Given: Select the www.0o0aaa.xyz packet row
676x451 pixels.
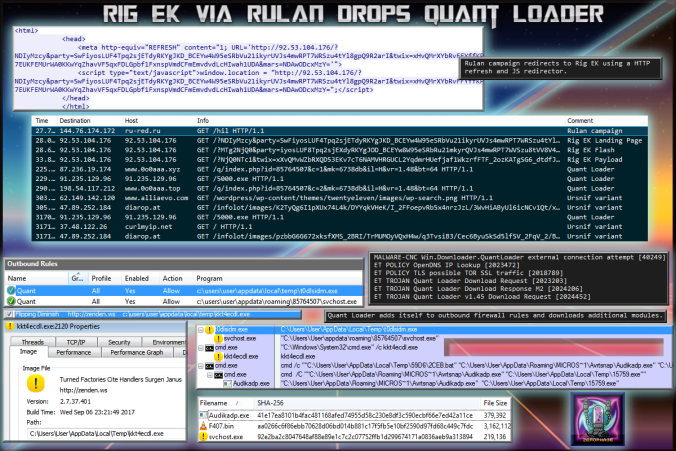Looking at the screenshot, I should pos(340,169).
